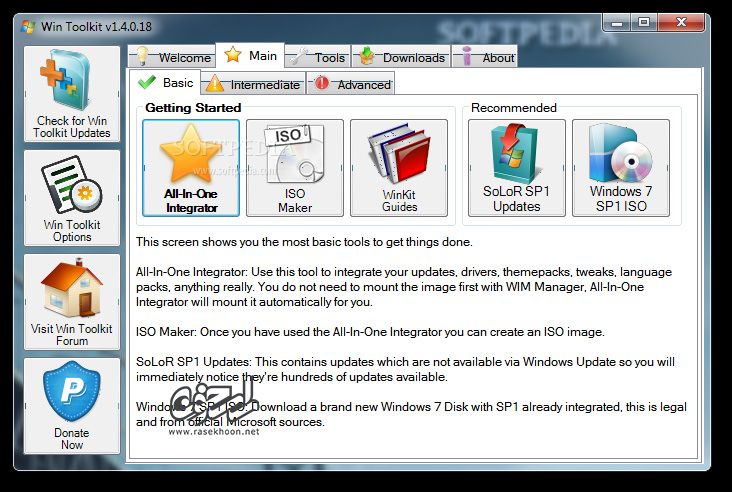Open Windows 7 SP1 ISO download
The image size is (732, 492).
click(x=621, y=168)
